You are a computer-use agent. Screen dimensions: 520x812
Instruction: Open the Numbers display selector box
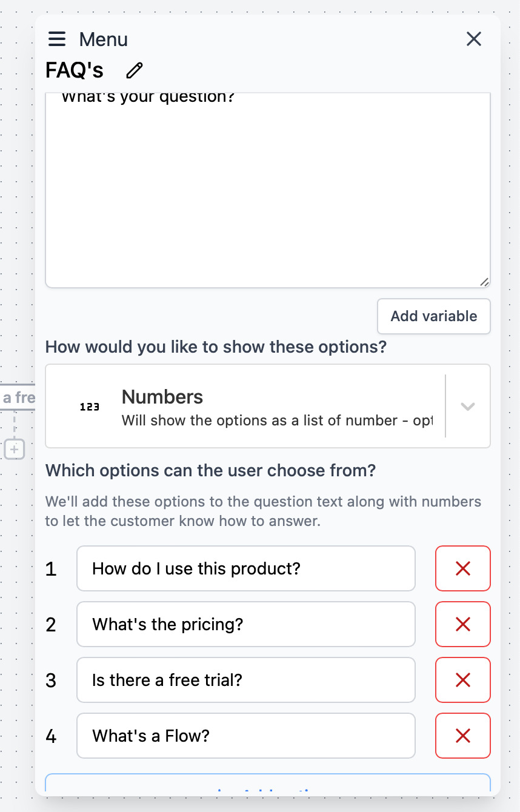click(268, 406)
